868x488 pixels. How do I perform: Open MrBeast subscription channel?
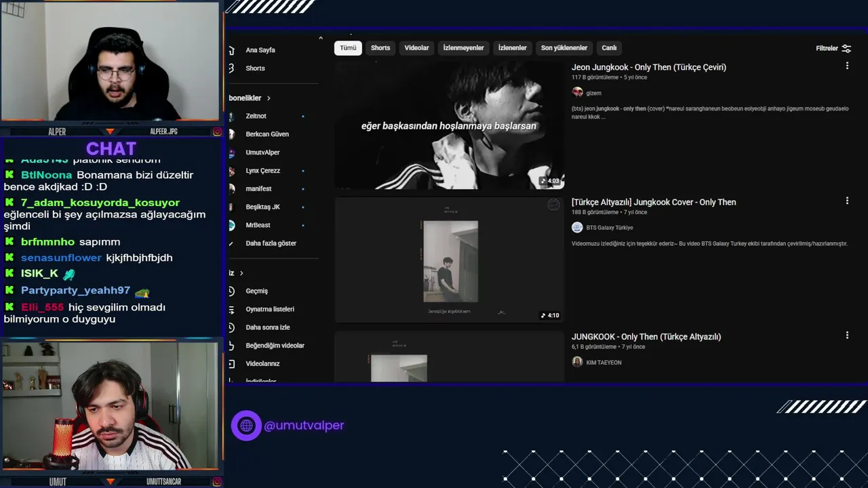[258, 225]
